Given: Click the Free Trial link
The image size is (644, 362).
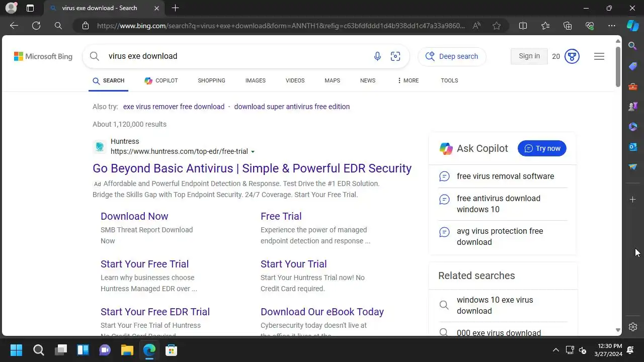Looking at the screenshot, I should point(281,216).
